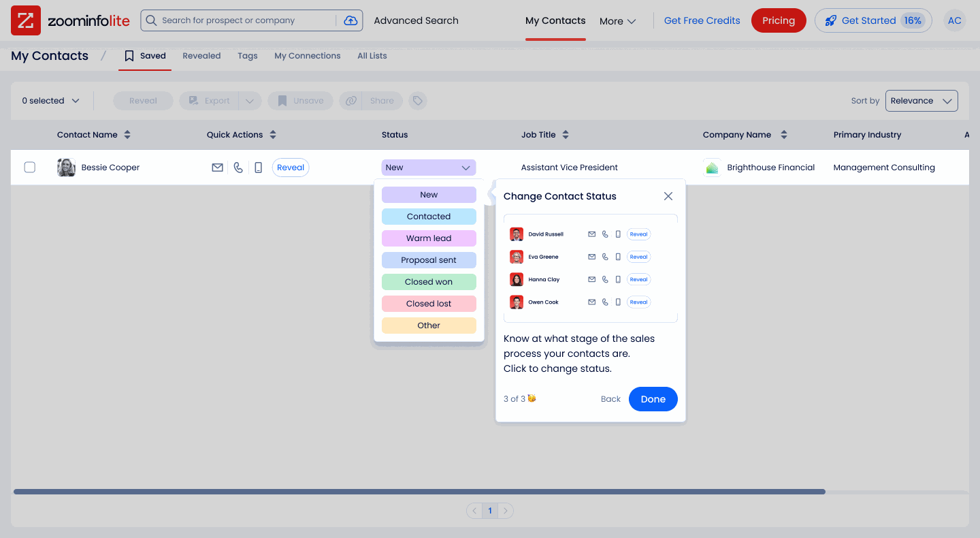This screenshot has width=980, height=538.
Task: Open the 0 selected dropdown
Action: click(51, 101)
